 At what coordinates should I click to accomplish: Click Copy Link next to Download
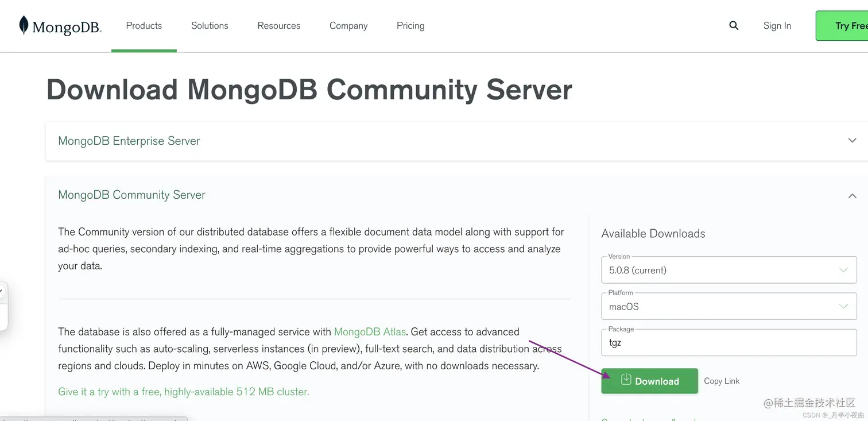pos(722,381)
